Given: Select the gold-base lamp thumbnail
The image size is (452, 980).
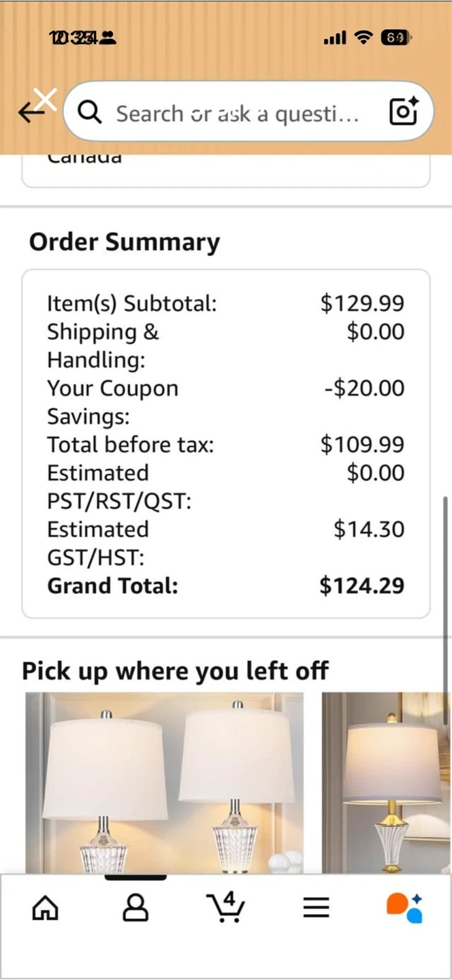Looking at the screenshot, I should [386, 783].
